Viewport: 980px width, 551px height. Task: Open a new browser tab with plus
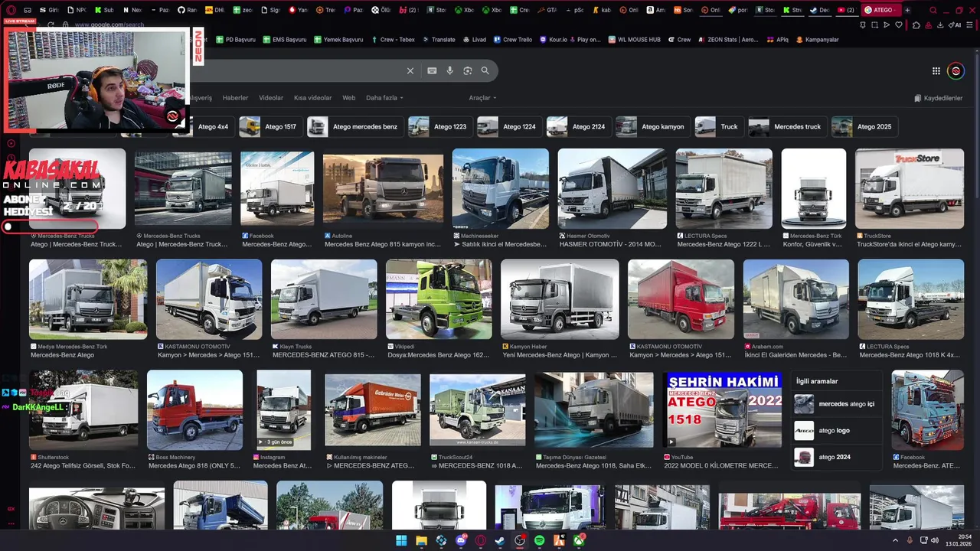pos(907,10)
